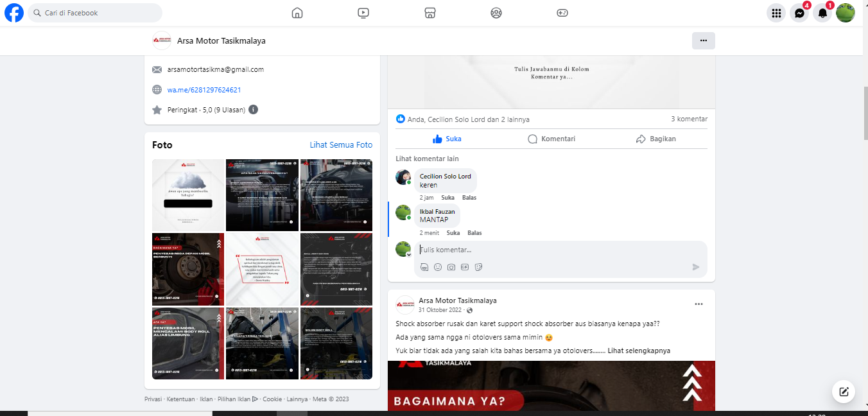Click in the Cari di Facebook search box

point(95,13)
